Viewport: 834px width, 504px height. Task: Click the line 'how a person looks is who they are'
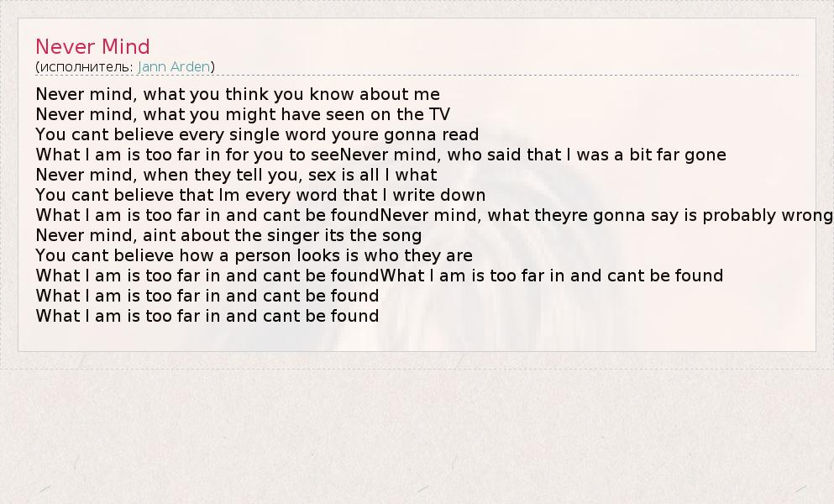(254, 255)
